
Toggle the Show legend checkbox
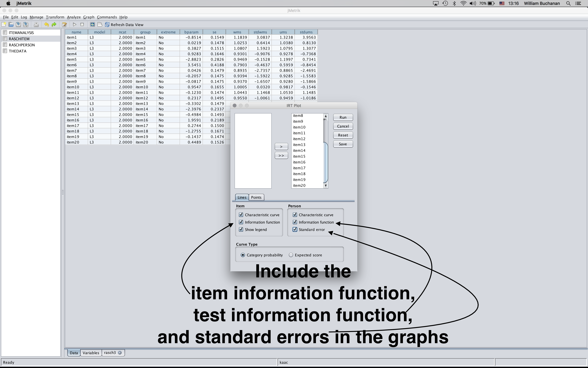tap(241, 229)
